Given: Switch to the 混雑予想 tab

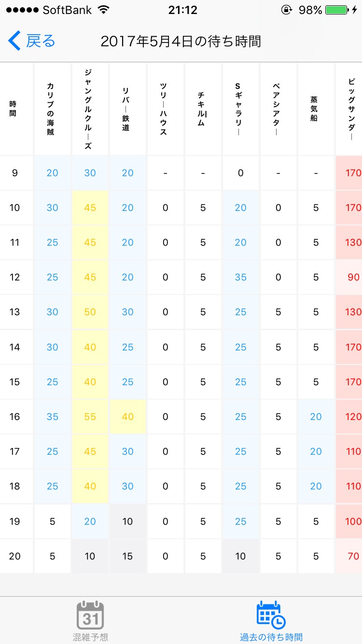Looking at the screenshot, I should 90,637.
